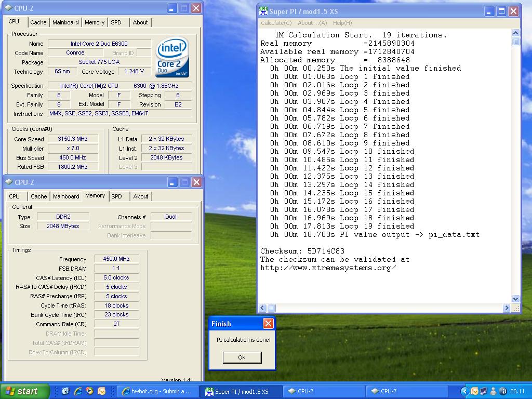Viewport: 532px width, 399px height.
Task: Close the Finish dialog with X
Action: (268, 323)
